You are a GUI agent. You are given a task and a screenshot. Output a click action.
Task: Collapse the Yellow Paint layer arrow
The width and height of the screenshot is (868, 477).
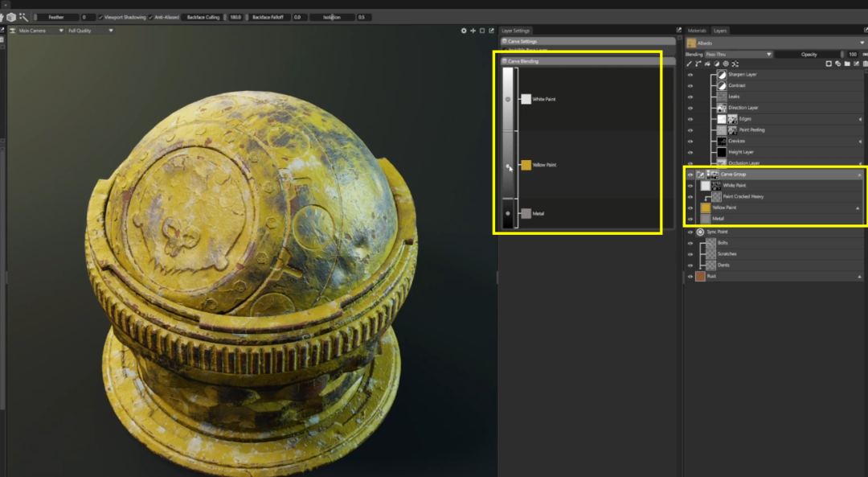(858, 208)
